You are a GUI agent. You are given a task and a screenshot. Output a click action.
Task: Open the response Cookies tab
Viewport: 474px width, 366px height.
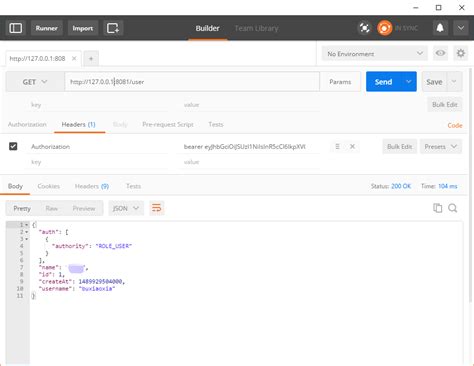point(49,186)
